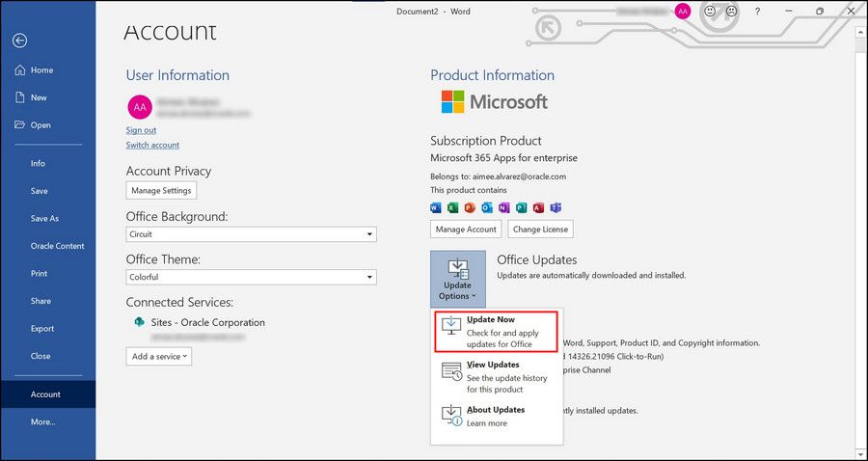The image size is (868, 461).
Task: Click the frown face feedback icon
Action: click(x=732, y=11)
